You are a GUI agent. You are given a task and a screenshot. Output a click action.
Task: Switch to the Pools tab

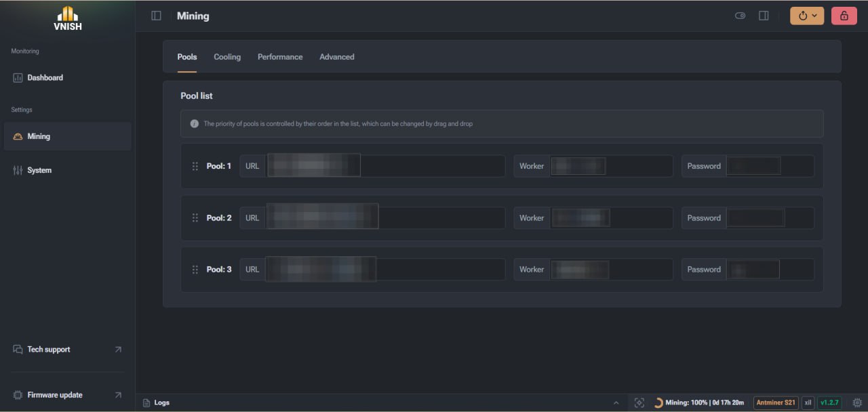click(x=187, y=57)
